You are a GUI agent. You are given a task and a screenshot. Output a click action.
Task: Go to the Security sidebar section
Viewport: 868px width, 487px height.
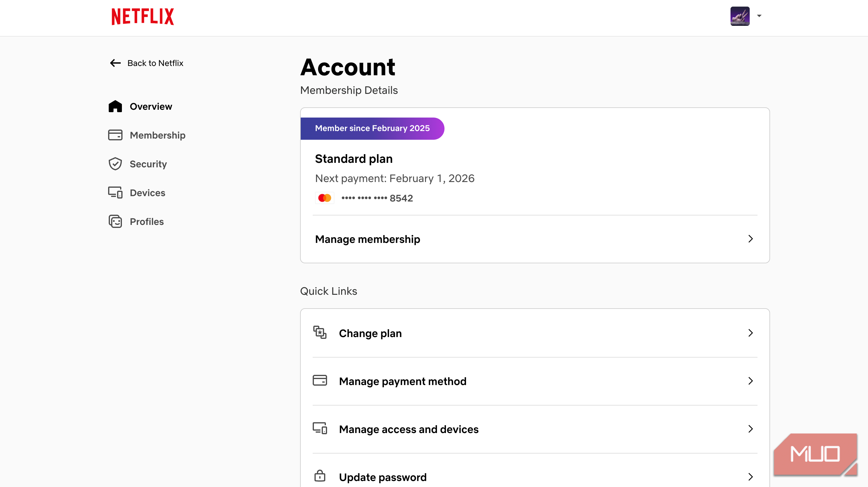point(148,164)
